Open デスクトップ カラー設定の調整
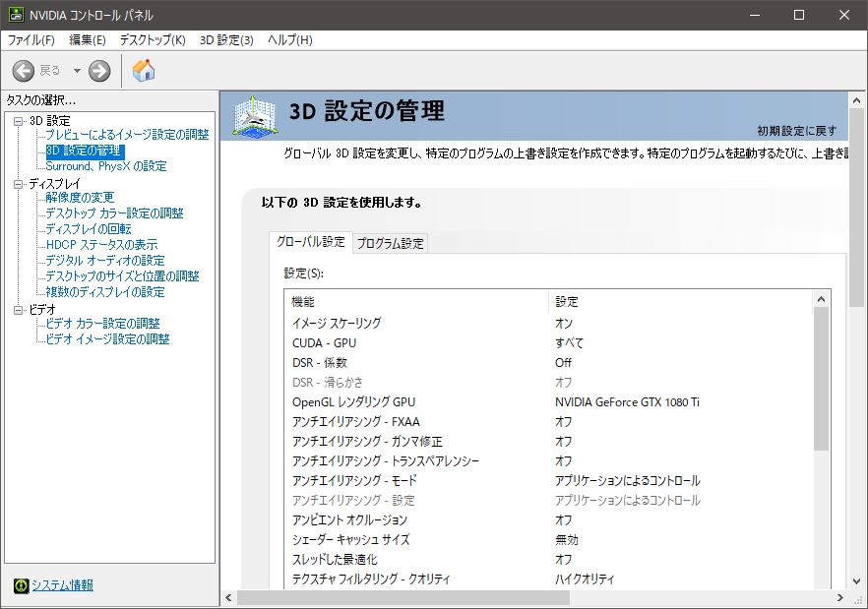Image resolution: width=868 pixels, height=609 pixels. tap(114, 213)
